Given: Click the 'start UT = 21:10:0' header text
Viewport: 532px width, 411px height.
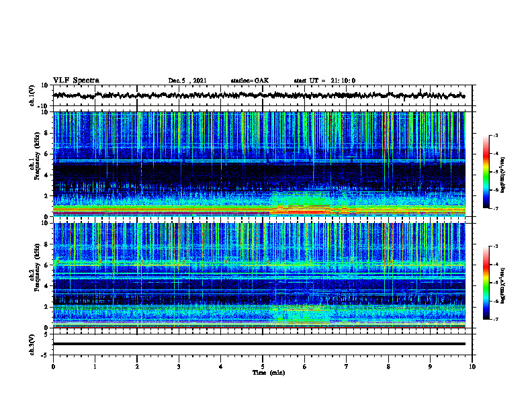Looking at the screenshot, I should (x=324, y=81).
